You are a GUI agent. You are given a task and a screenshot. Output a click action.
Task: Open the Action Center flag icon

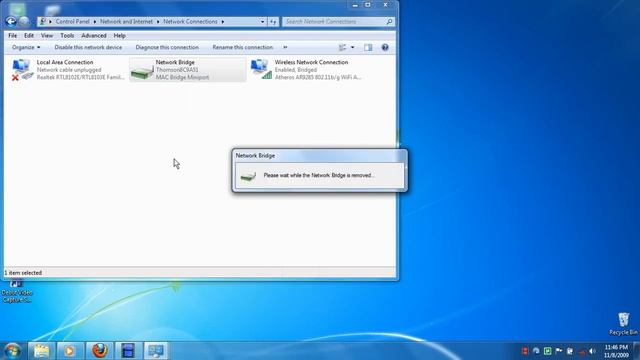pyautogui.click(x=559, y=351)
